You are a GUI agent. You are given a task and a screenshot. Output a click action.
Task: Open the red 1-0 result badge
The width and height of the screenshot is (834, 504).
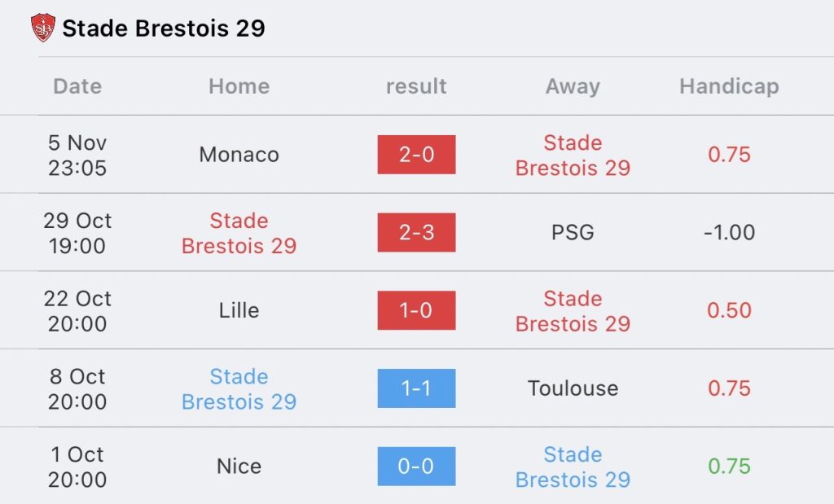tap(416, 310)
